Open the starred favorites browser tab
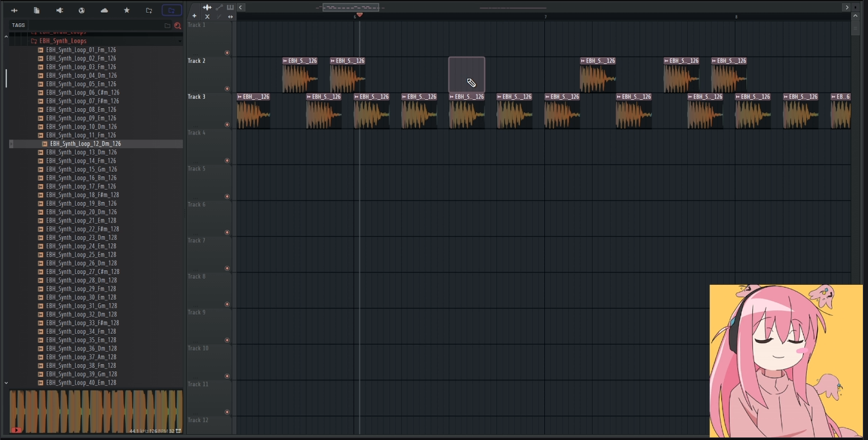Viewport: 868px width, 440px height. tap(127, 10)
